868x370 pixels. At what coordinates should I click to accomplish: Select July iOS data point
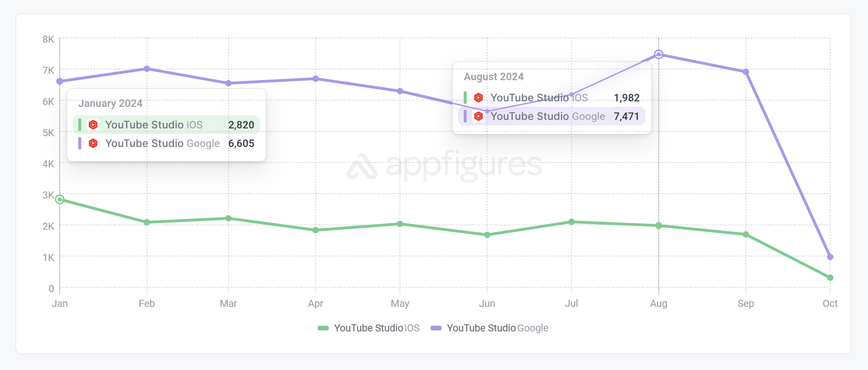point(572,222)
